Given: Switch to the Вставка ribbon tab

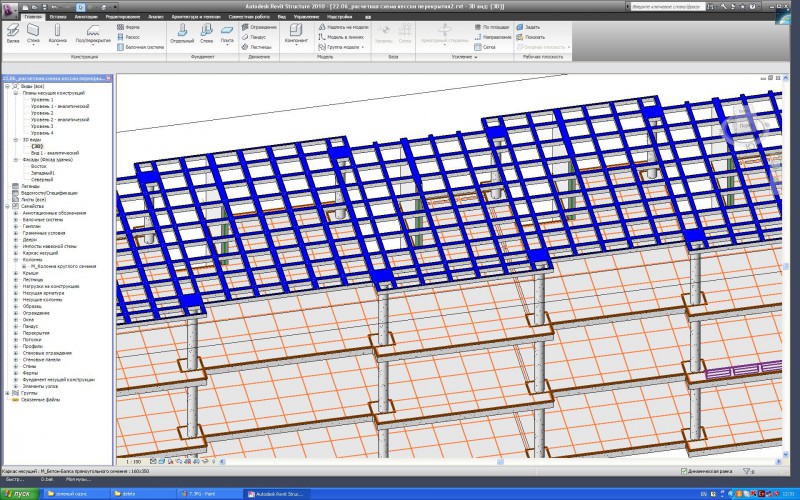Looking at the screenshot, I should pos(58,17).
